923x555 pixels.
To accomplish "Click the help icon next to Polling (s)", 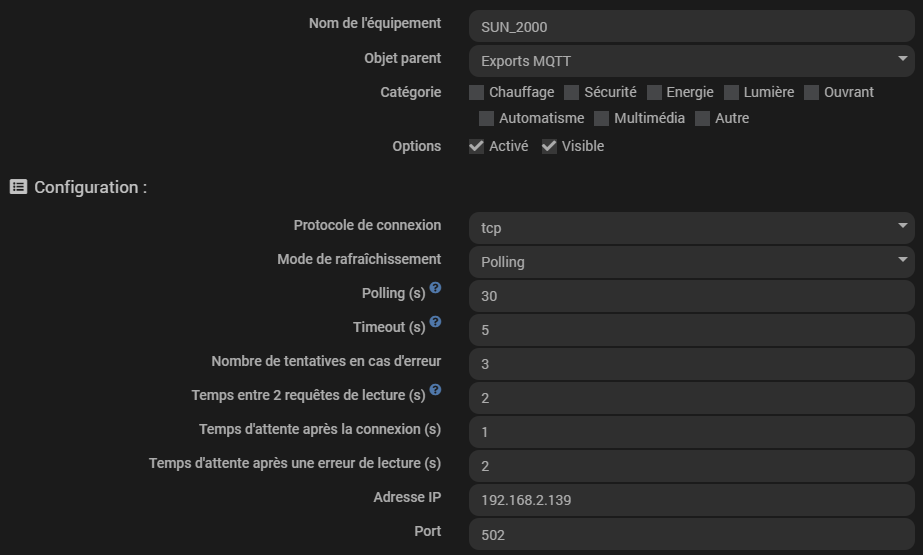I will 435,288.
